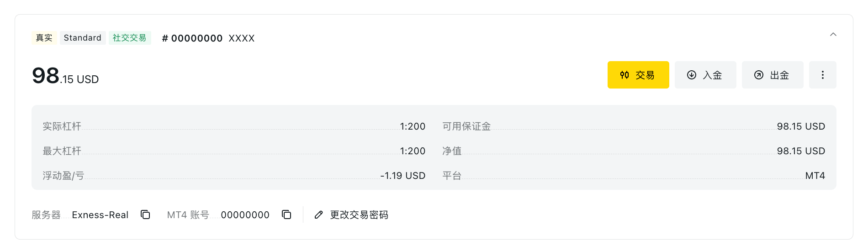The width and height of the screenshot is (868, 251).
Task: Click the 浮动盈/亏 value -1.19 USD
Action: (403, 176)
